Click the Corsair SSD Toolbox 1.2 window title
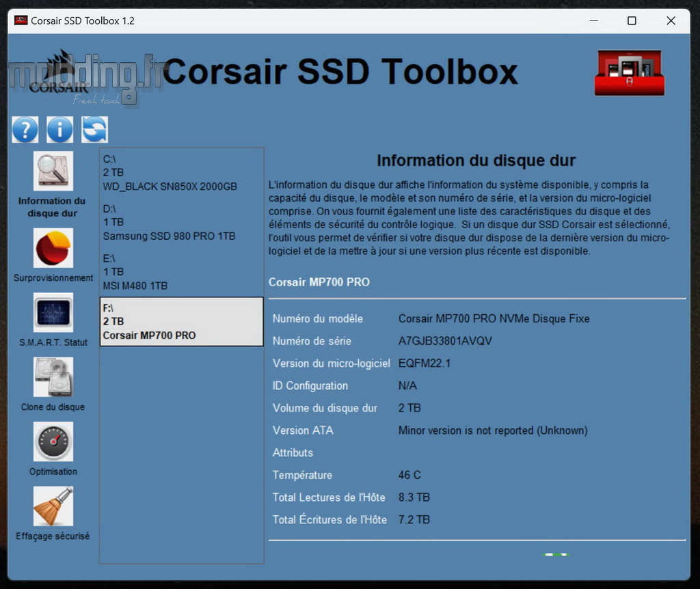Image resolution: width=700 pixels, height=589 pixels. pyautogui.click(x=83, y=20)
